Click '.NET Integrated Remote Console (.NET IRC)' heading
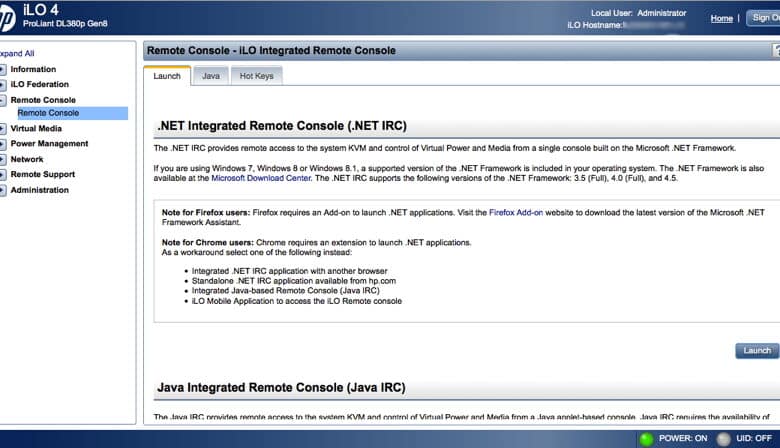Image resolution: width=780 pixels, height=448 pixels. pos(282,126)
